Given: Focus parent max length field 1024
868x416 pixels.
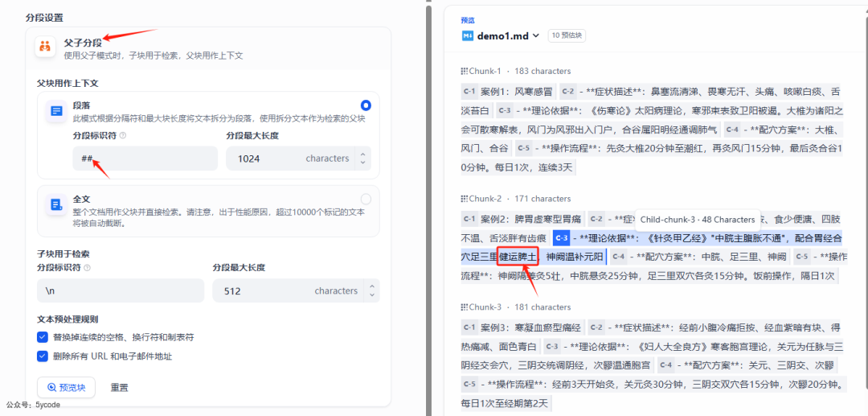Looking at the screenshot, I should pos(298,159).
